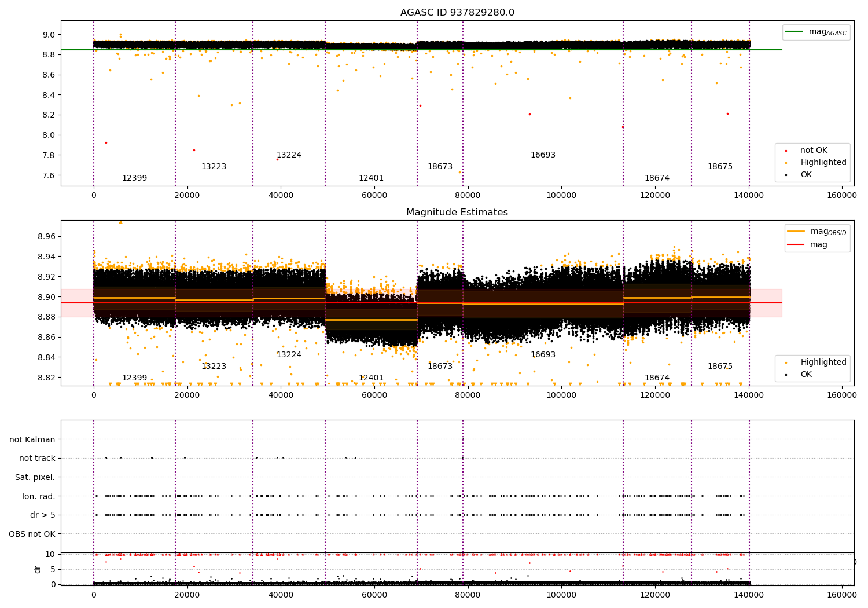Viewport: 868px width, 608px height.
Task: Click OBSID label 18675 in the Magnitude Estimates plot
Action: (x=720, y=367)
